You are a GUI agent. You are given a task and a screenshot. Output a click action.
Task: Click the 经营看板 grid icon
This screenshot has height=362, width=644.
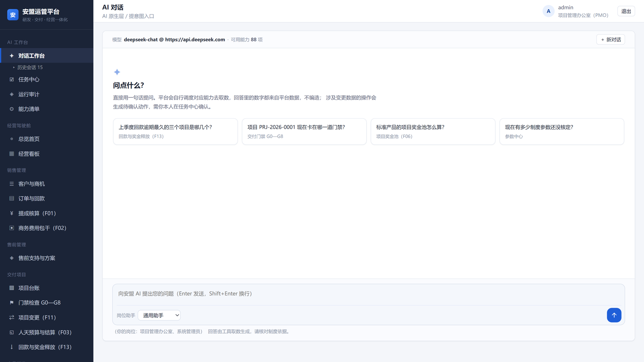point(12,154)
